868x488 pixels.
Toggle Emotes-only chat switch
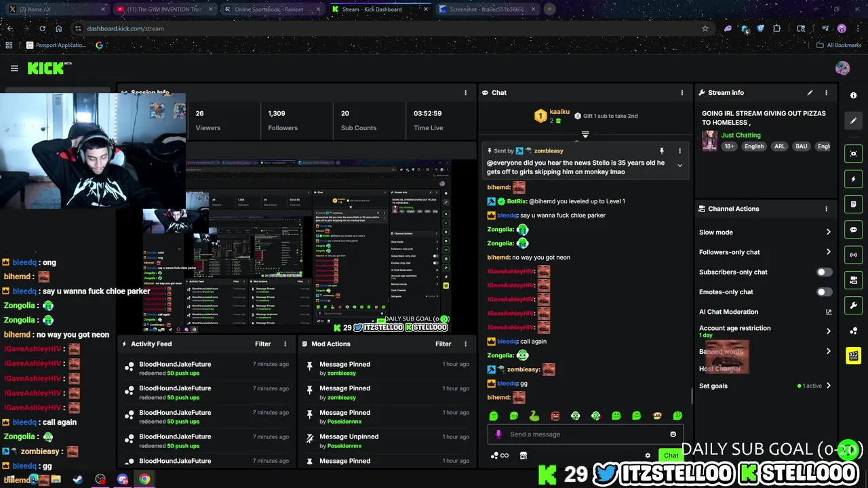pos(824,292)
